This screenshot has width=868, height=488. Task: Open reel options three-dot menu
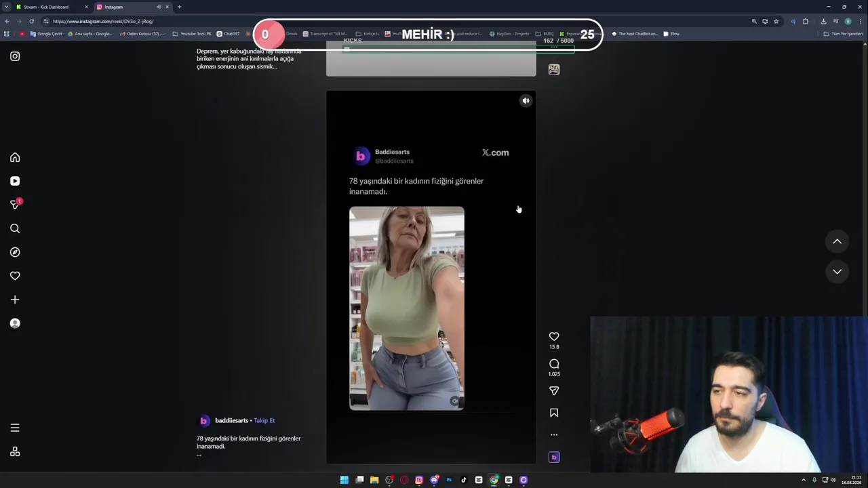point(554,434)
